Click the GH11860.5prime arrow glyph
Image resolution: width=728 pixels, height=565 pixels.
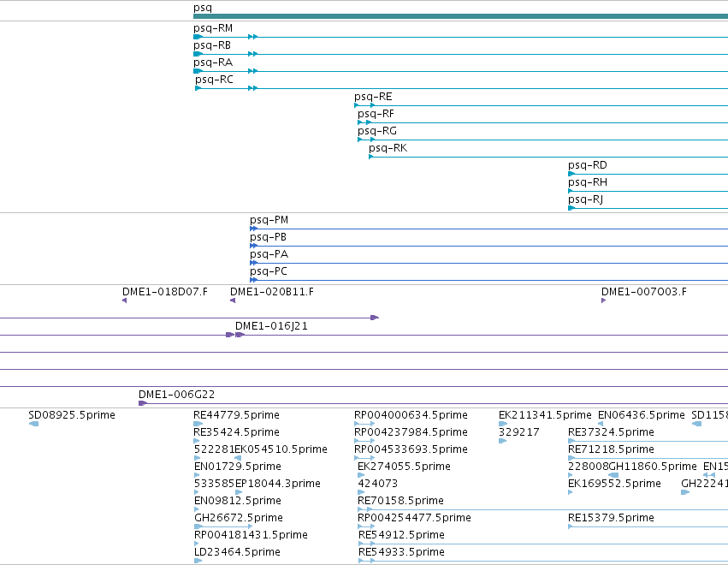click(613, 475)
